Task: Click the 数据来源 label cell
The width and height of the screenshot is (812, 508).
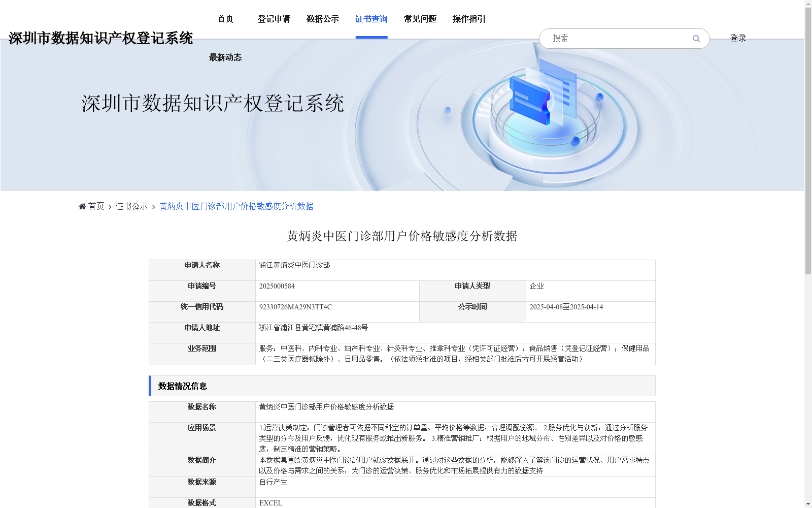Action: tap(202, 487)
